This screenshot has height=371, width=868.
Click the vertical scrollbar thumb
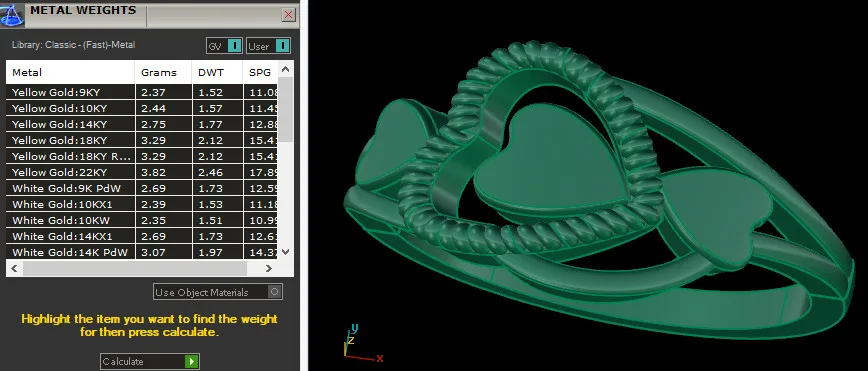(286, 110)
